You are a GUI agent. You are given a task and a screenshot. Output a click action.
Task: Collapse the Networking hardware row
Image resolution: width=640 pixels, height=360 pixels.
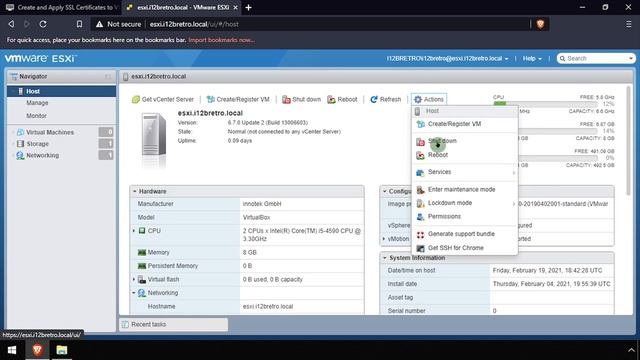tap(134, 293)
